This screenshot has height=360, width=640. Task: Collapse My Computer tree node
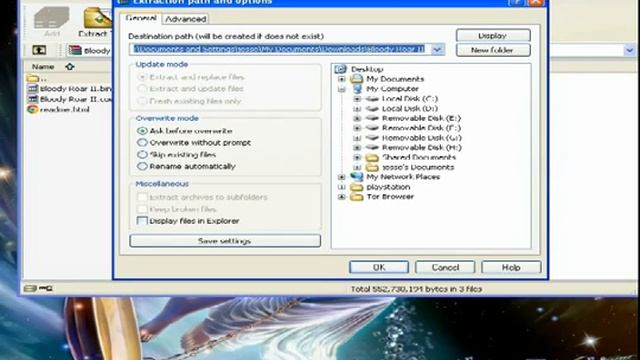coord(342,89)
